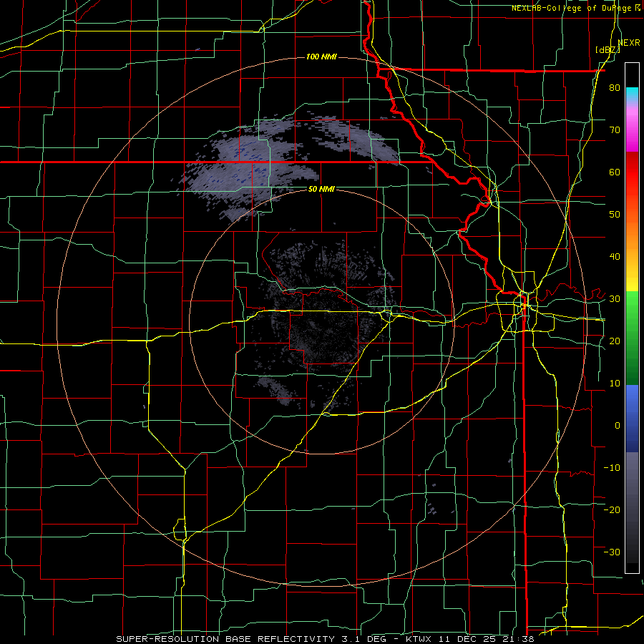Click the NEXLAB-College of DuPage credit text
The width and height of the screenshot is (644, 644).
(x=571, y=8)
